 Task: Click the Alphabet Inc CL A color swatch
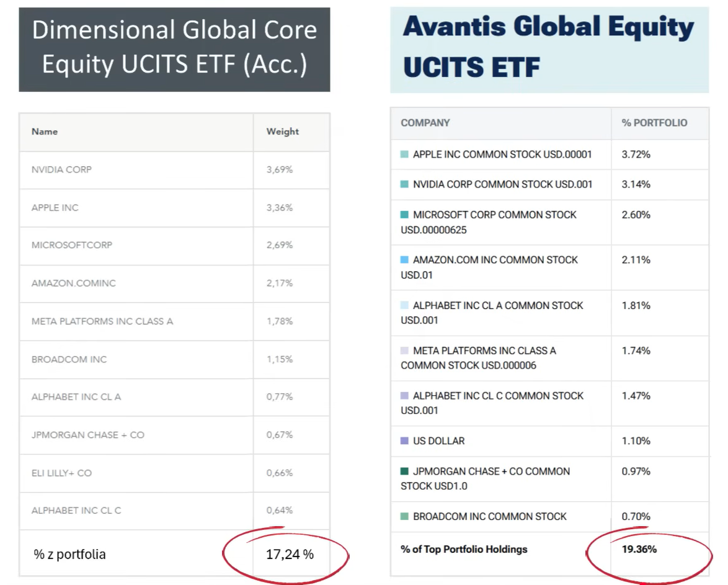coord(404,305)
